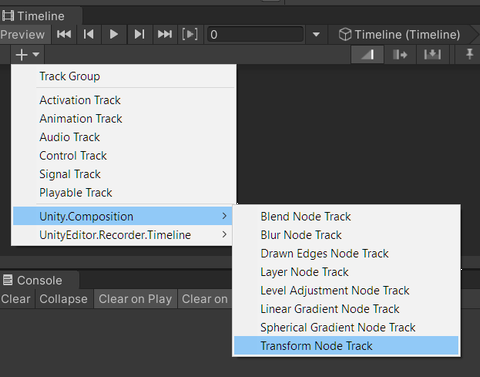Enable Mix edit mode icon
The width and height of the screenshot is (480, 377).
367,54
